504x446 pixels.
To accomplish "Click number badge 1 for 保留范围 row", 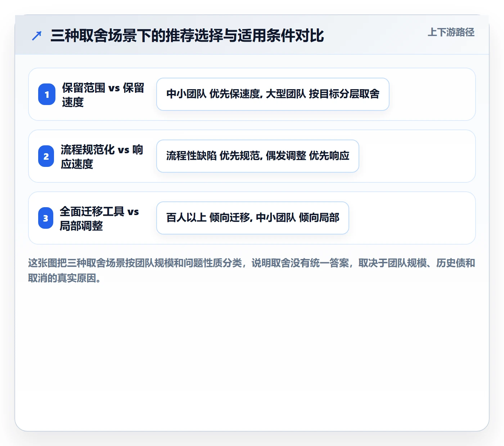I will click(47, 94).
